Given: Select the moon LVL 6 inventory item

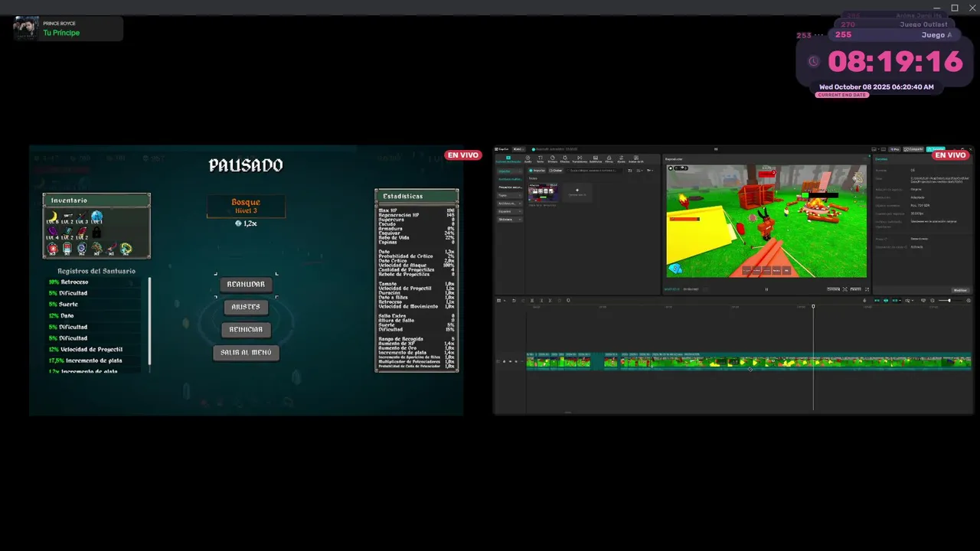Looking at the screenshot, I should [53, 218].
